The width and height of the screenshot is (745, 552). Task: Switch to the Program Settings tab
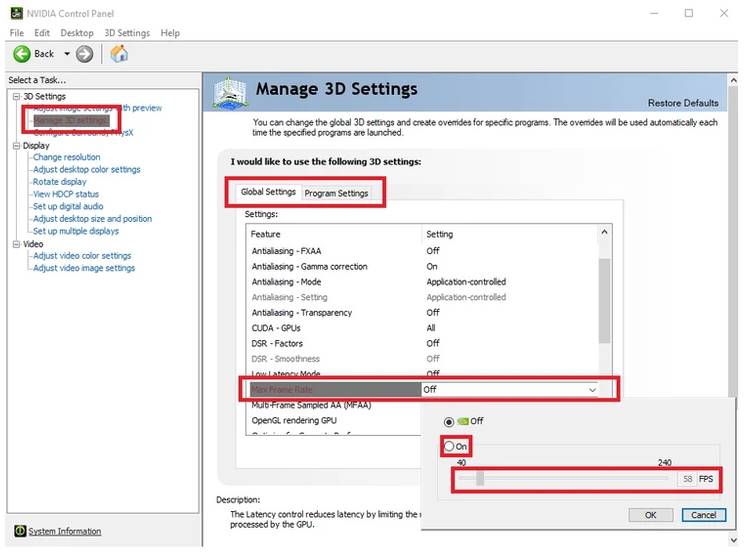coord(336,193)
